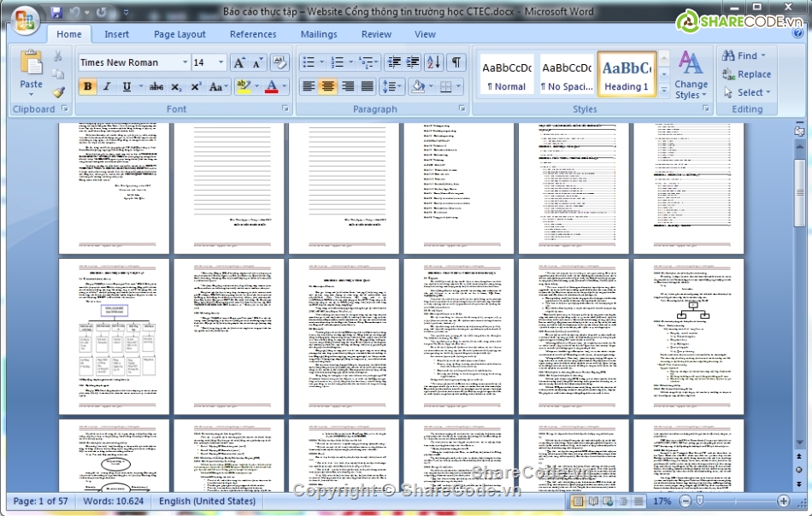Apply the Normal style
812x516 pixels.
[x=507, y=75]
